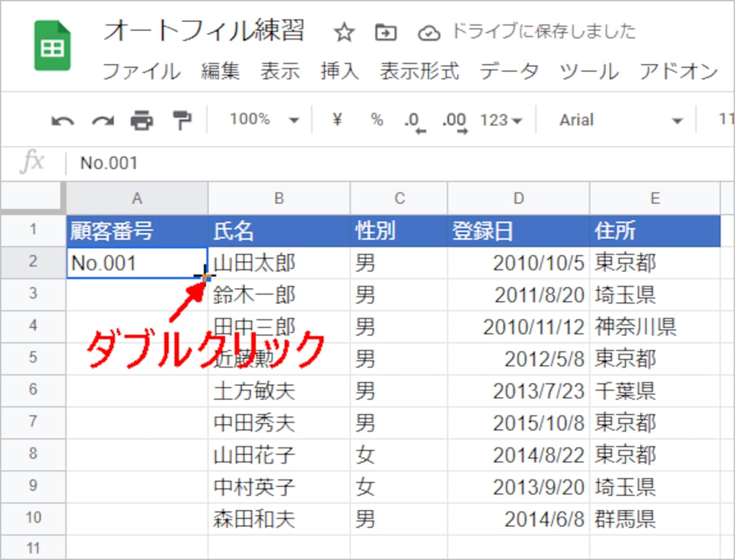
Task: Open the 挿入 menu
Action: tap(339, 72)
